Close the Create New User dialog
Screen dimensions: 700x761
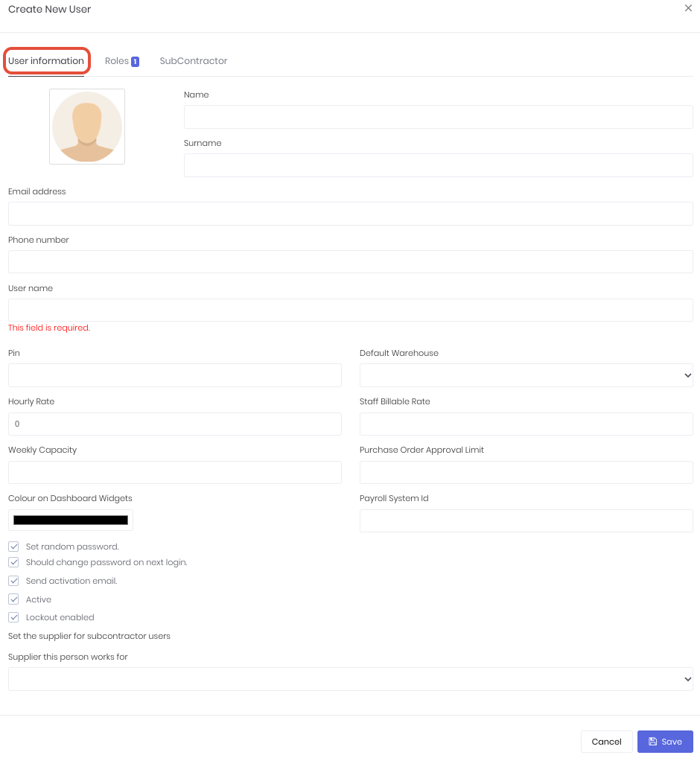tap(688, 8)
